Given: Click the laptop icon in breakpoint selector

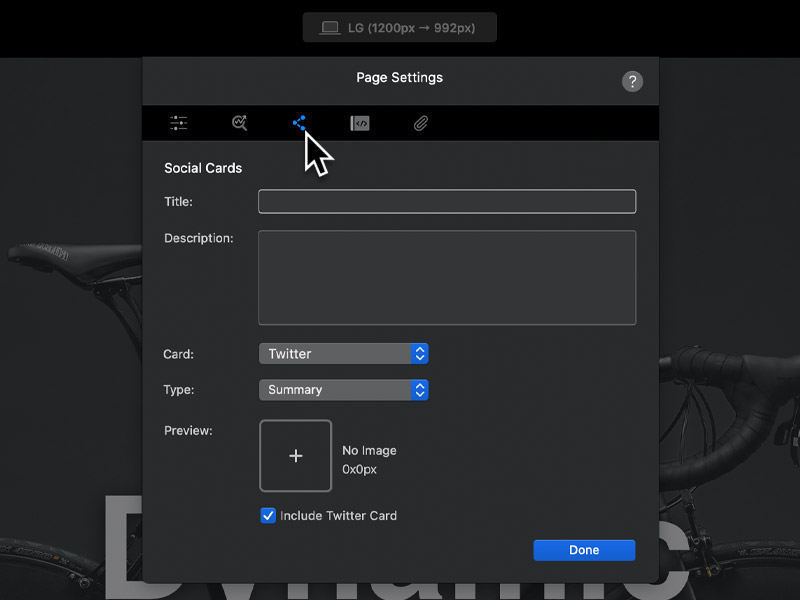Looking at the screenshot, I should 330,28.
